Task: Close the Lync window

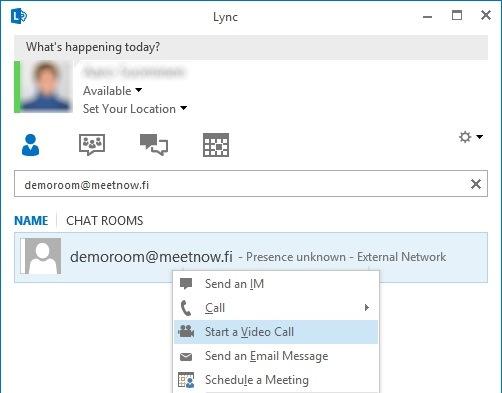Action: point(486,15)
